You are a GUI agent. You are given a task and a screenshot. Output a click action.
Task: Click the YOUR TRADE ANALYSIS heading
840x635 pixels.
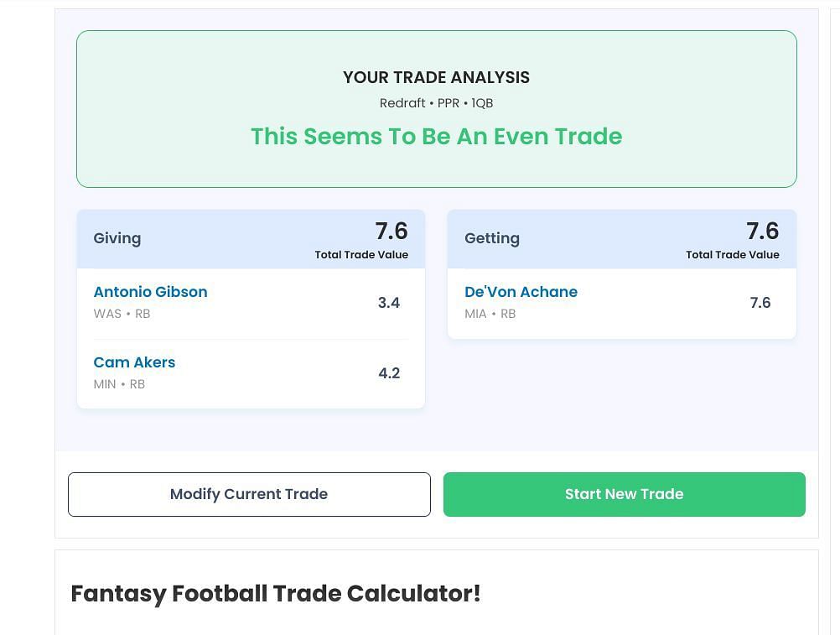[x=436, y=77]
